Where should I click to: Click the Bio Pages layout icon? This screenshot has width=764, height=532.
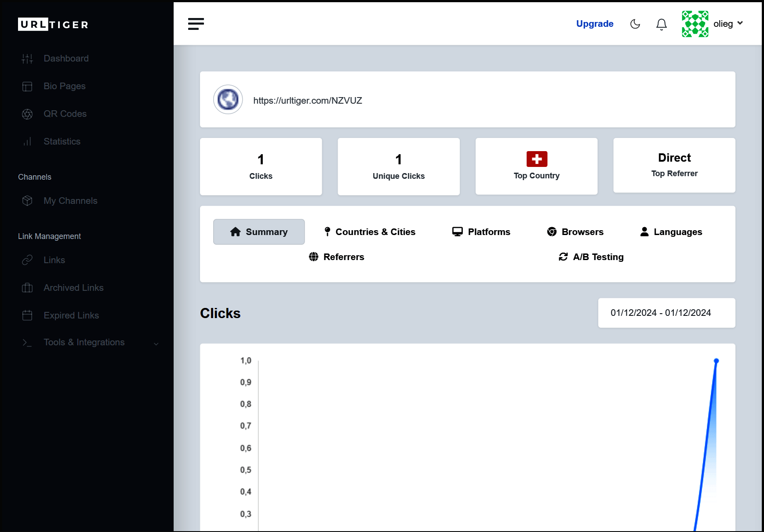click(x=27, y=87)
